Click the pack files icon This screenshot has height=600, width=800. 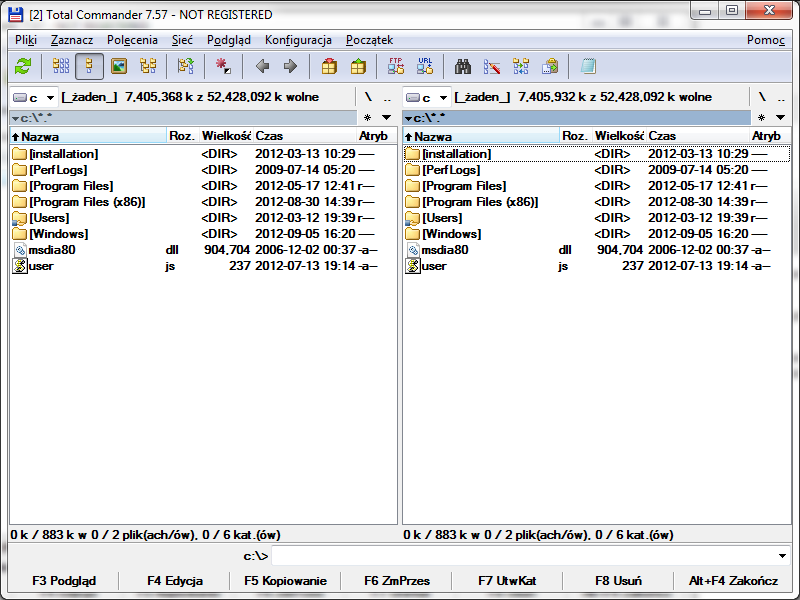coord(329,66)
